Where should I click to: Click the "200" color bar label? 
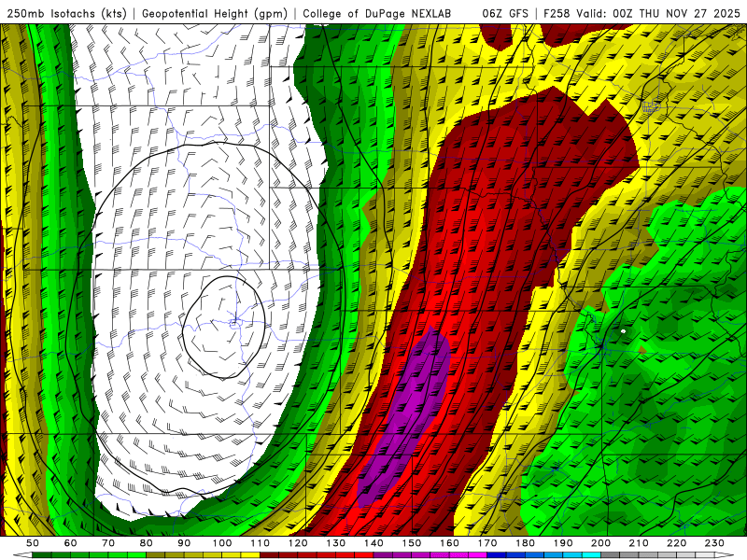[600, 543]
